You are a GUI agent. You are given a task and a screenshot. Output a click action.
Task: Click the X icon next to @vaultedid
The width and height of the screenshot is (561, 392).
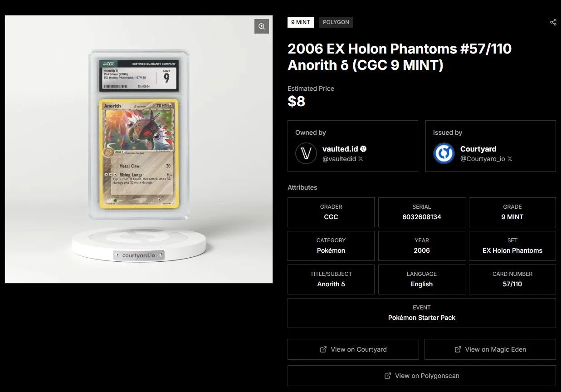pyautogui.click(x=361, y=159)
